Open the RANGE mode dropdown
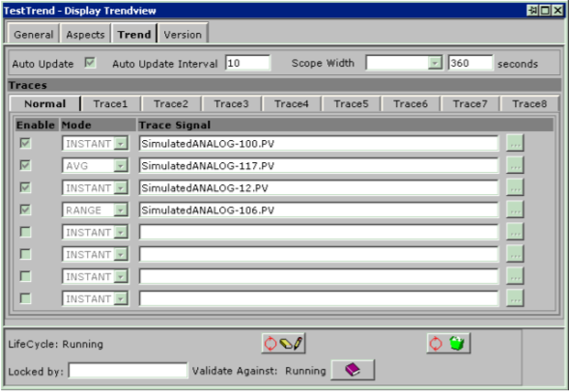Image resolution: width=569 pixels, height=392 pixels. coord(121,210)
